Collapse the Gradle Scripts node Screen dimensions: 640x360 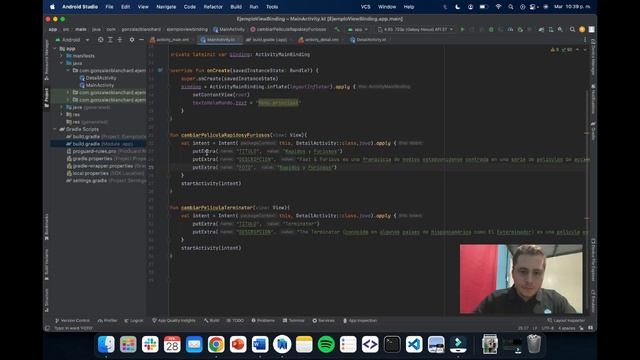click(x=55, y=129)
